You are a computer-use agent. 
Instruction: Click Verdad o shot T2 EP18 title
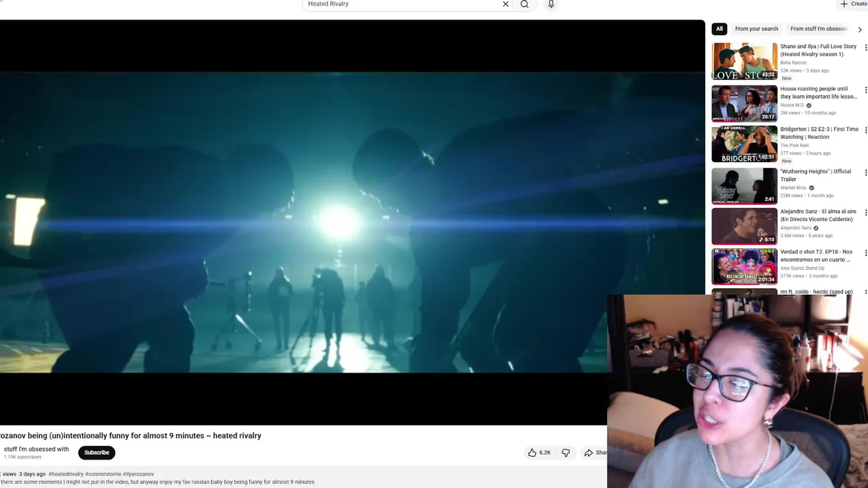point(816,256)
